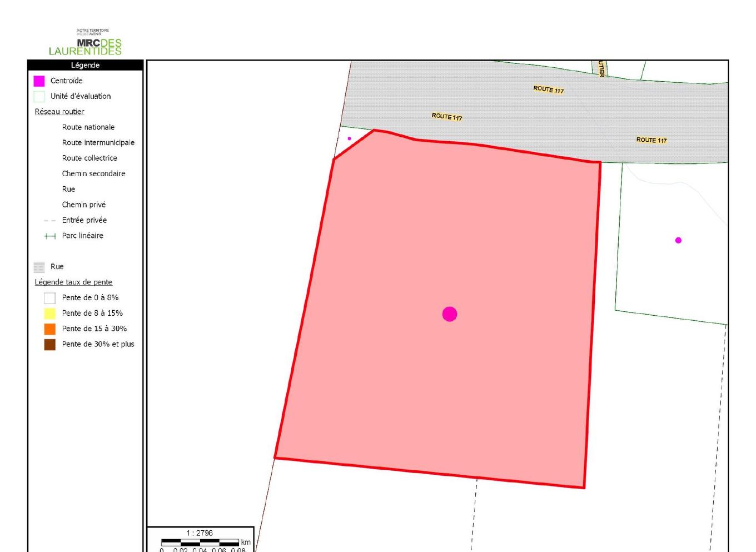Click the MRC des Laurentides logo
Screen dimensions: 756x552
coord(85,43)
